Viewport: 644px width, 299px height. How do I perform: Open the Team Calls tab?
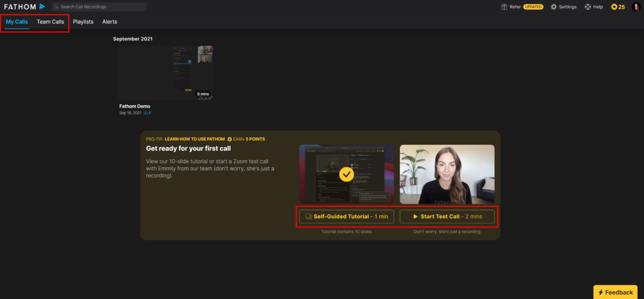click(x=50, y=22)
